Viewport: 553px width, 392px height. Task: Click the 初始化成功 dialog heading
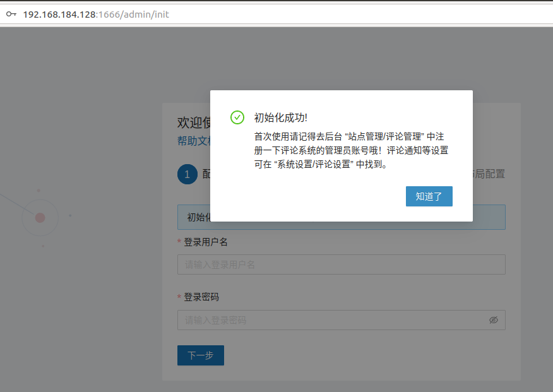coord(280,117)
